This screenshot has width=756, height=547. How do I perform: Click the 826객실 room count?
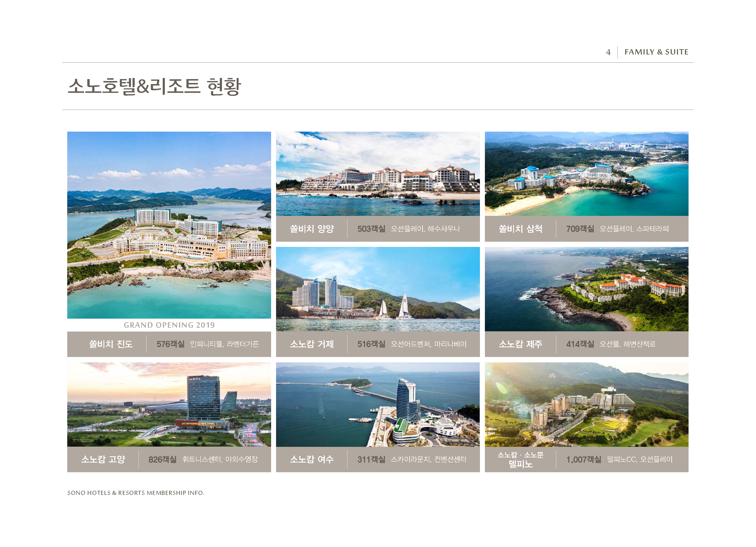tap(162, 460)
